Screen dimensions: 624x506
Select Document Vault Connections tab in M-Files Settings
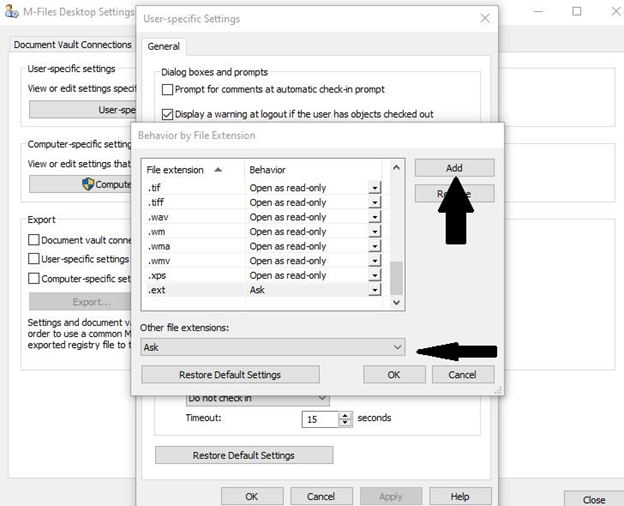click(x=73, y=45)
